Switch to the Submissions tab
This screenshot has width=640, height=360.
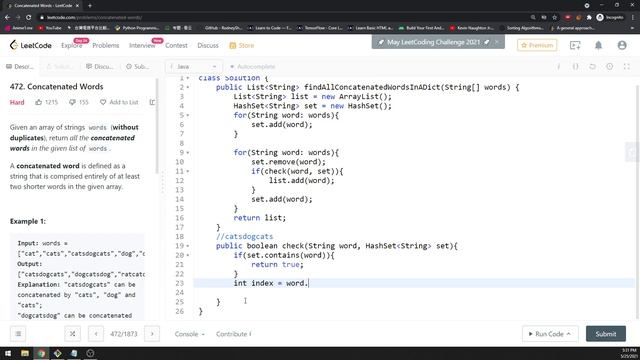(138, 67)
